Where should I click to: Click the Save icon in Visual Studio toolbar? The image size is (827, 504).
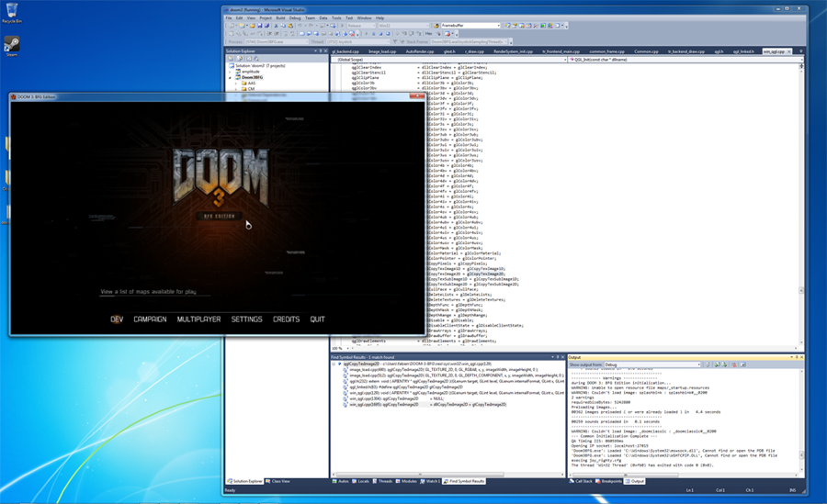(x=259, y=26)
